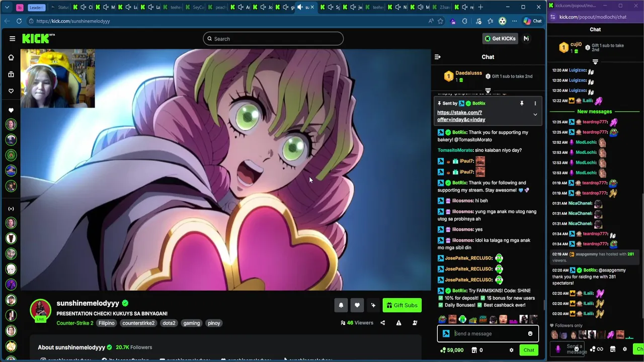Select the Filipino tag
Screen dimensions: 644x362
[107, 323]
